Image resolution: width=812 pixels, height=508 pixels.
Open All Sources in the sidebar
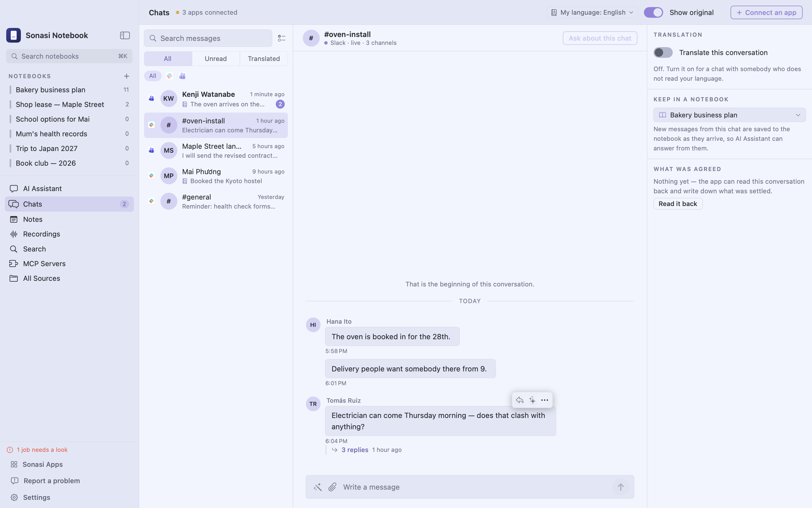(69, 278)
